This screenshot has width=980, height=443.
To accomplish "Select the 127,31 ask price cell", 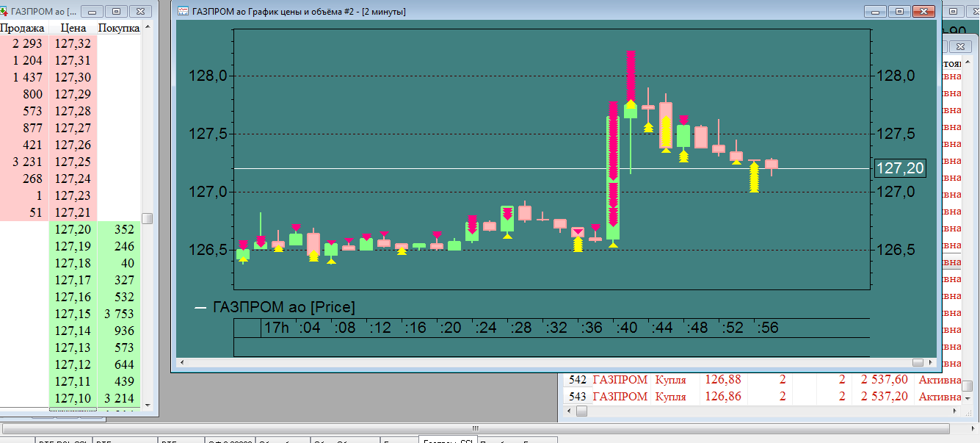I will (73, 60).
